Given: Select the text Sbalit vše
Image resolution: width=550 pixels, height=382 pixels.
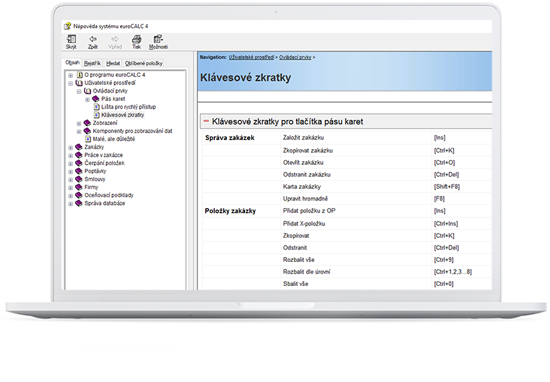Looking at the screenshot, I should [x=295, y=284].
